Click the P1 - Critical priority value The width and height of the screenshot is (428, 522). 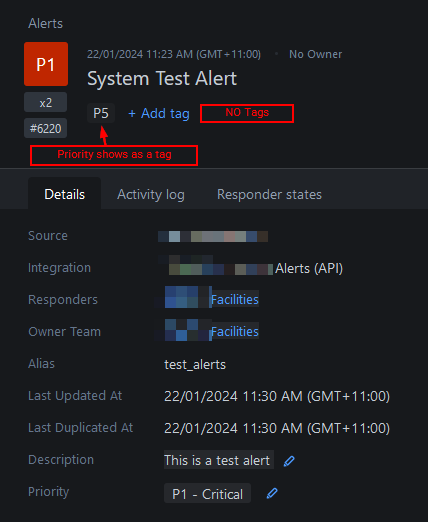tap(207, 493)
